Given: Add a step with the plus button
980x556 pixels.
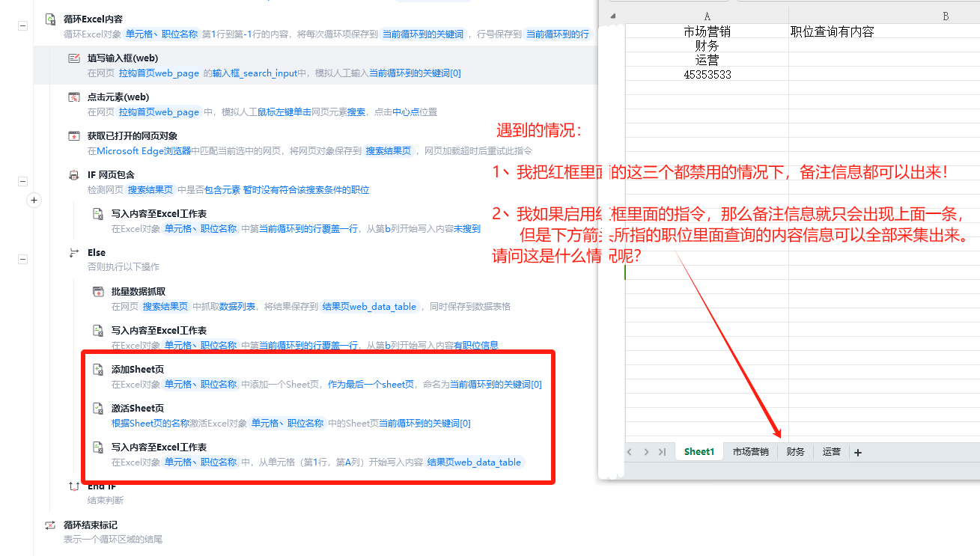Looking at the screenshot, I should (34, 200).
